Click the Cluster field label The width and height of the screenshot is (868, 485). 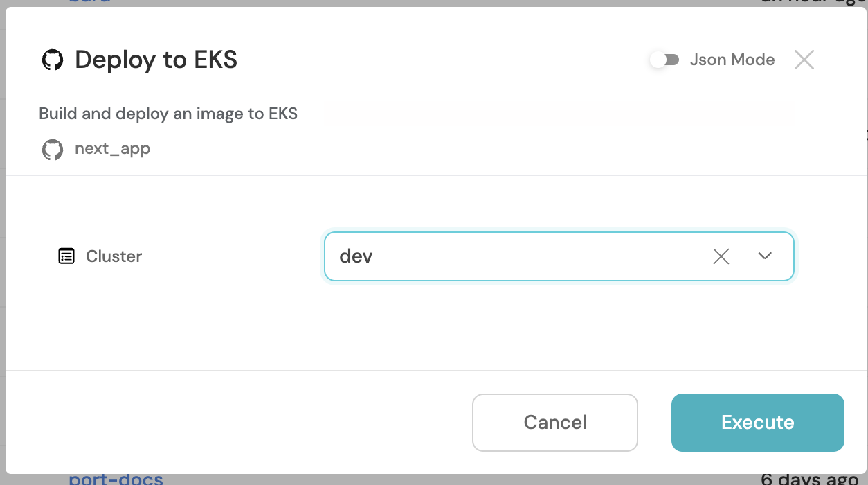(114, 256)
